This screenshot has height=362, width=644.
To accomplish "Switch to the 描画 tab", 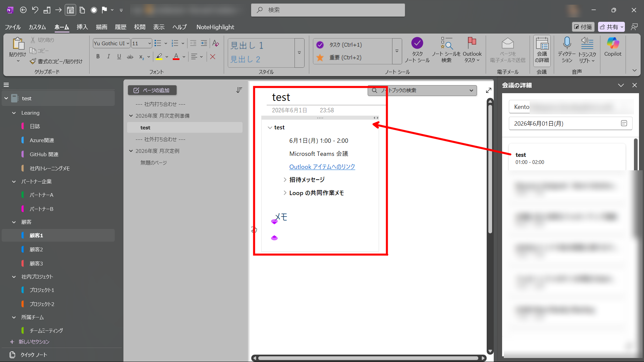I will click(x=102, y=27).
